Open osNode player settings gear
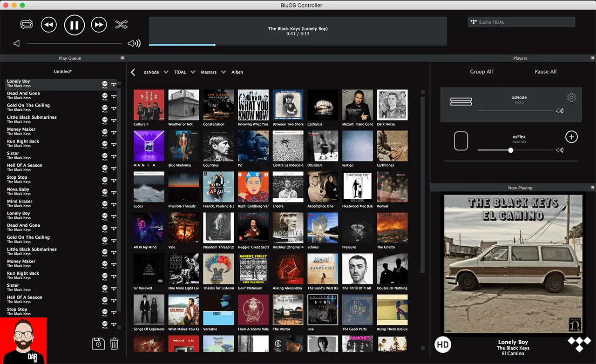Image resolution: width=596 pixels, height=364 pixels. [571, 97]
